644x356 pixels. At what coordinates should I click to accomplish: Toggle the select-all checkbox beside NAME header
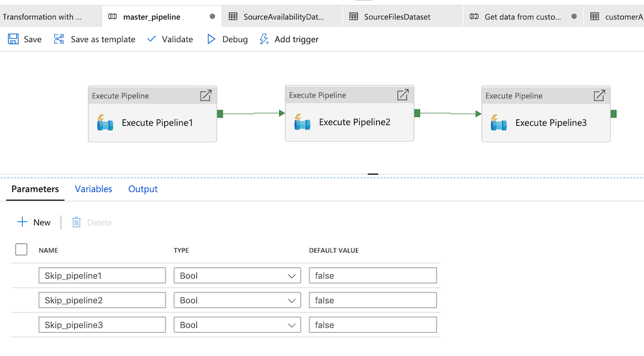click(x=21, y=249)
